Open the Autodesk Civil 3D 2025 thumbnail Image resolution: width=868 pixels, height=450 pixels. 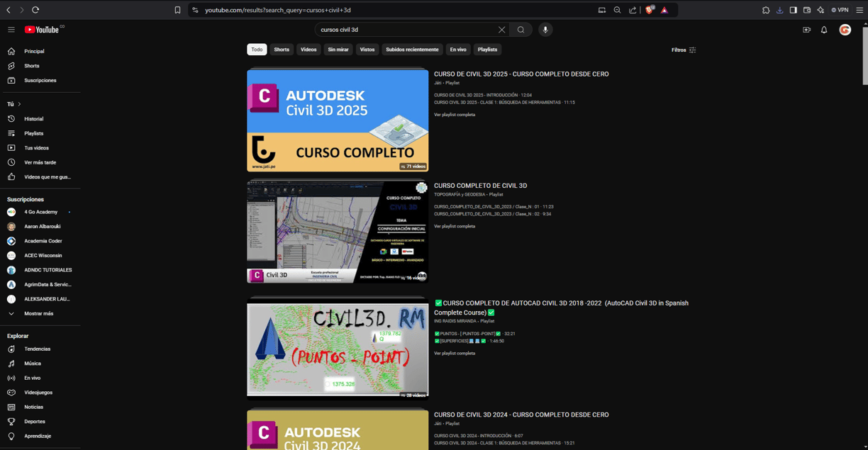(x=338, y=120)
